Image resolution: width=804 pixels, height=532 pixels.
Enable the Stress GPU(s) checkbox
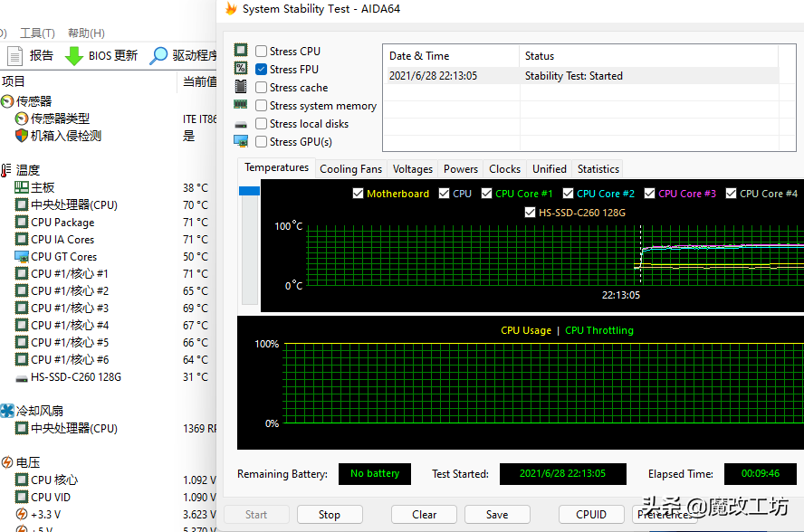click(261, 141)
